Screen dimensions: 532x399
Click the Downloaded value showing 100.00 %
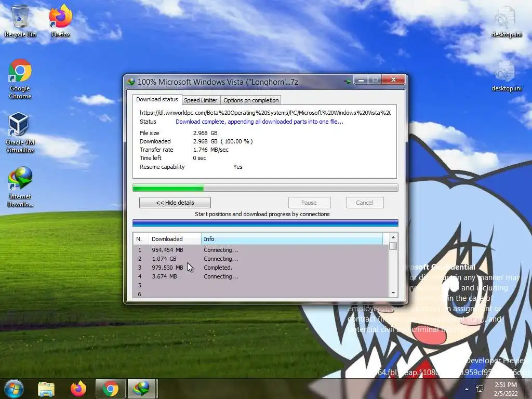[223, 141]
